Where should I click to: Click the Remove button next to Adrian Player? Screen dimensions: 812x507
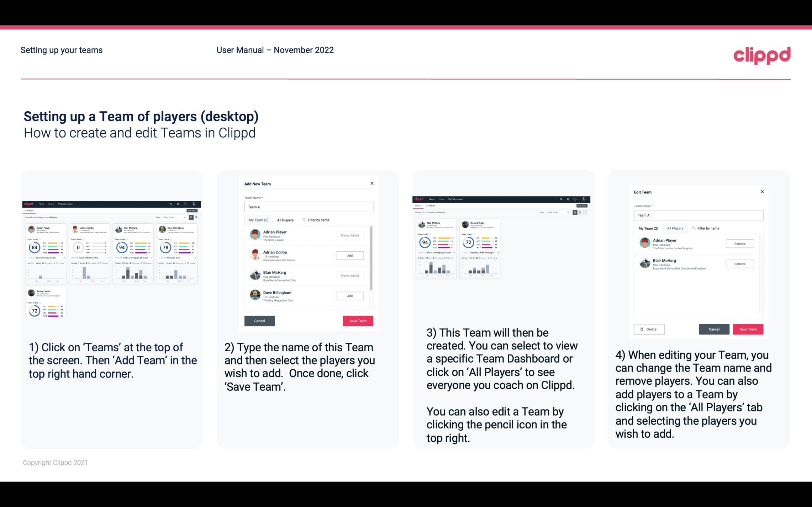click(x=740, y=244)
